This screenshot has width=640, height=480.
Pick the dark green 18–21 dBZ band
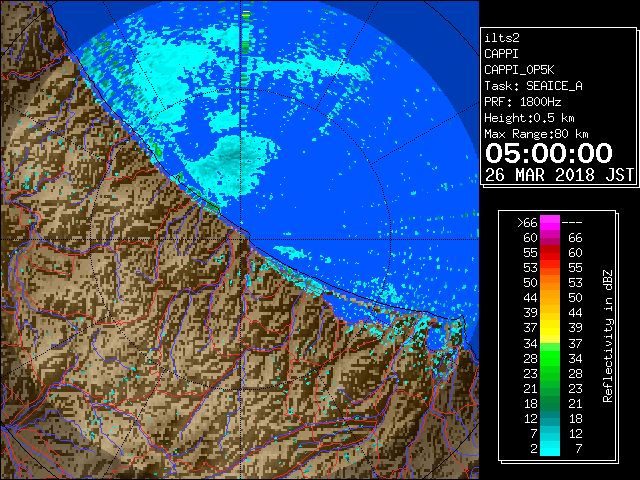550,403
